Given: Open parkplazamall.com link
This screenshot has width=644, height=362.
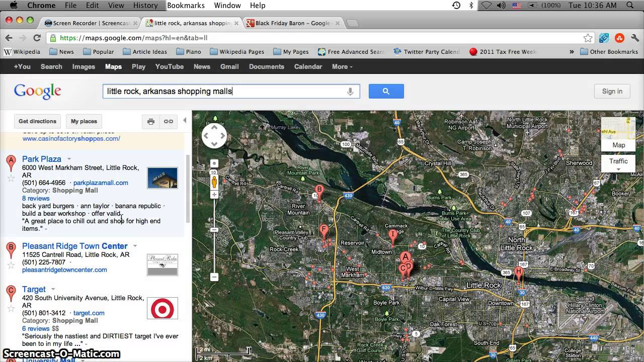Looking at the screenshot, I should [101, 183].
